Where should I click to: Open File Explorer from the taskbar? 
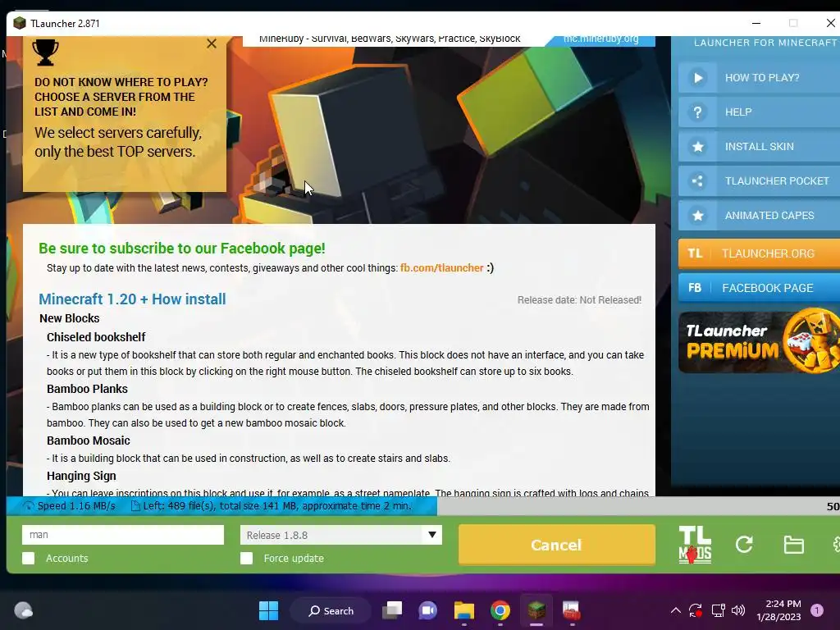pos(464,610)
